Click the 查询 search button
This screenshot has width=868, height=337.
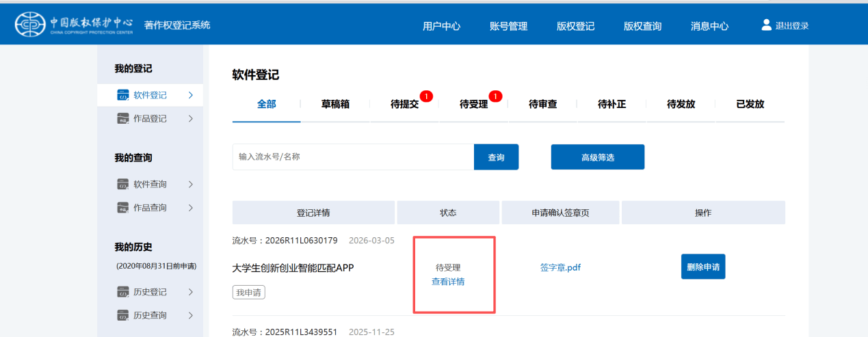[496, 157]
